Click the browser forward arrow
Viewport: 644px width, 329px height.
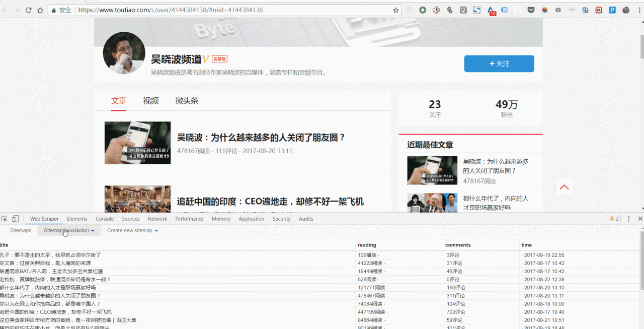click(x=17, y=10)
